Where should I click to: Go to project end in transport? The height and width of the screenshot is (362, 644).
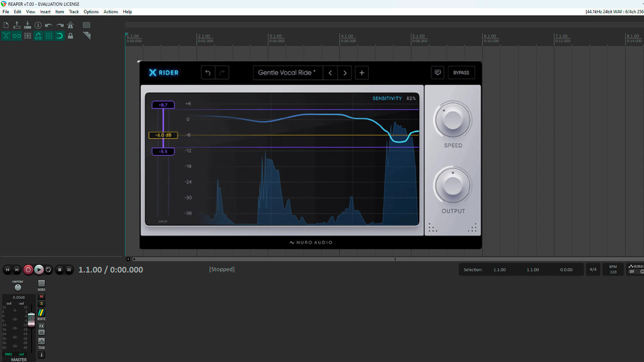click(x=17, y=270)
